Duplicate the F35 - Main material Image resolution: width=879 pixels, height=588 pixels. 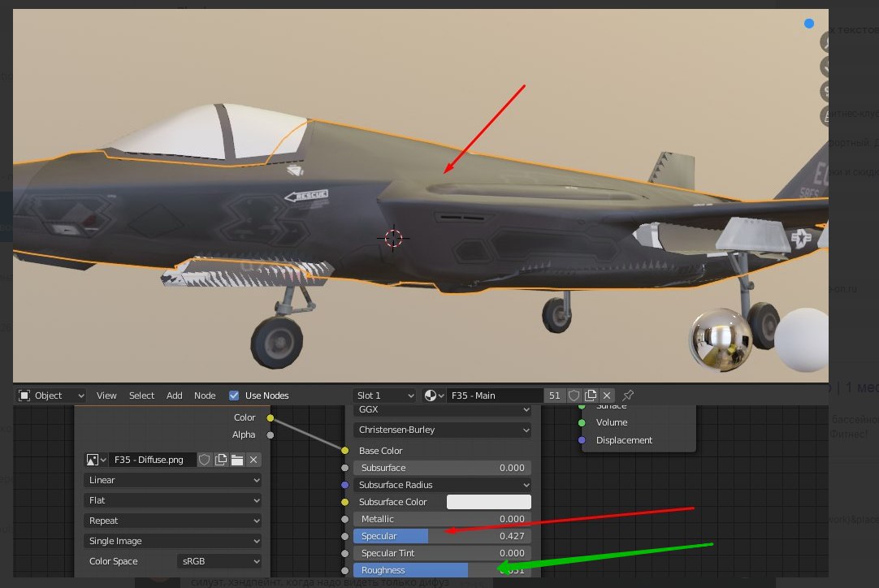pos(591,396)
